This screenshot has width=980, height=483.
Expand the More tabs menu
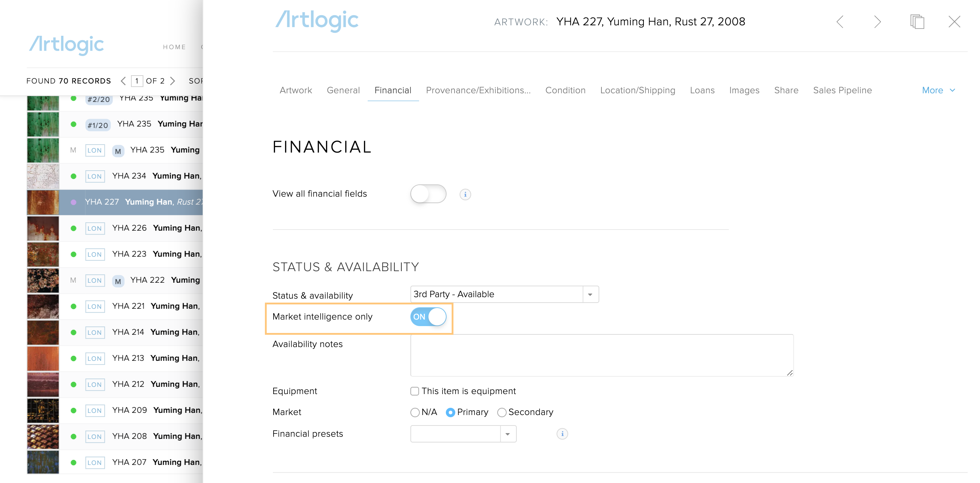pyautogui.click(x=938, y=90)
